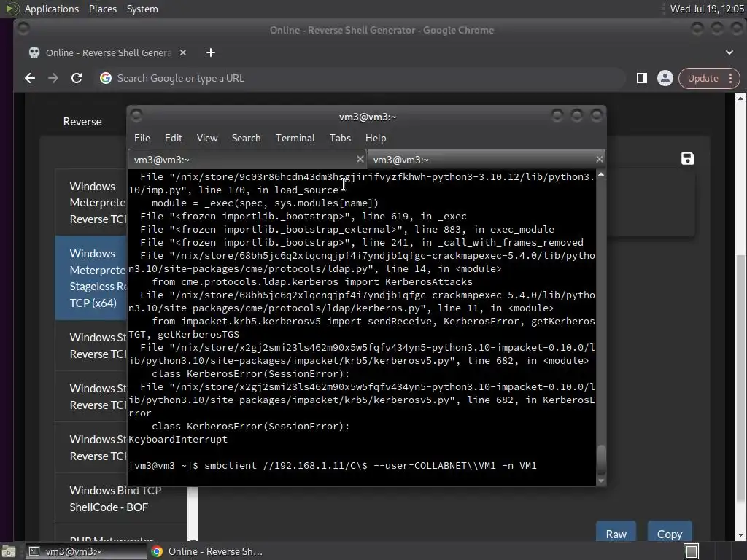This screenshot has height=560, width=747.
Task: Open the Places menu in top panel
Action: point(102,9)
